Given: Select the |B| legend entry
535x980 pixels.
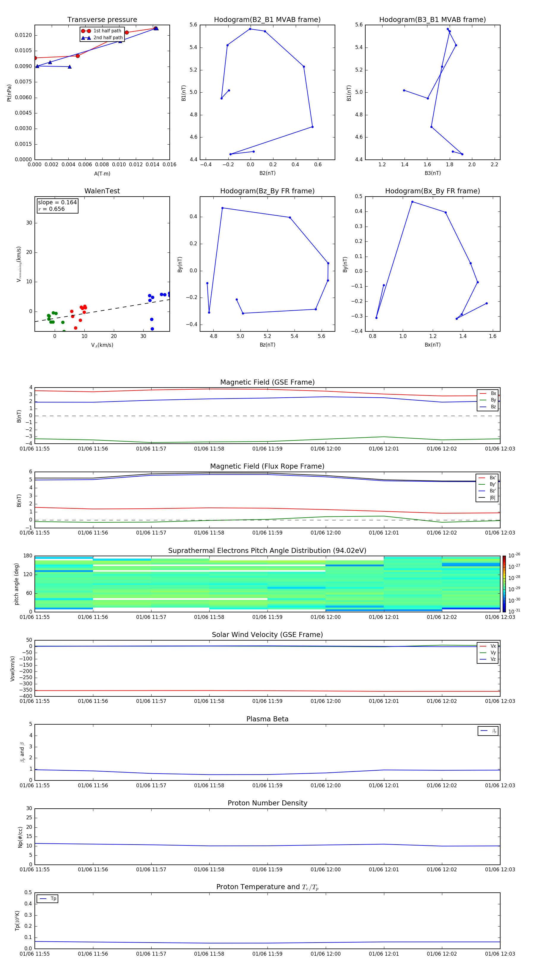Looking at the screenshot, I should pyautogui.click(x=487, y=498).
